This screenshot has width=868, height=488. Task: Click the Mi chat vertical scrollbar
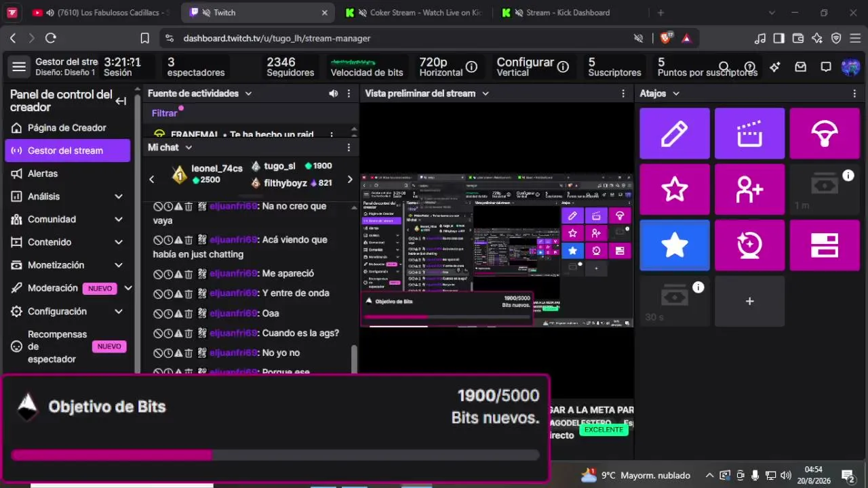(353, 359)
